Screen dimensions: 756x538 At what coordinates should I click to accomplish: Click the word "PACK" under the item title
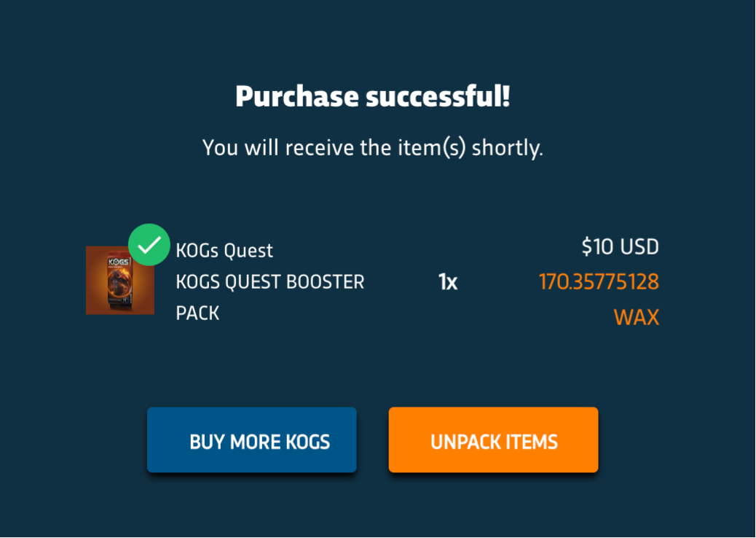(x=197, y=313)
